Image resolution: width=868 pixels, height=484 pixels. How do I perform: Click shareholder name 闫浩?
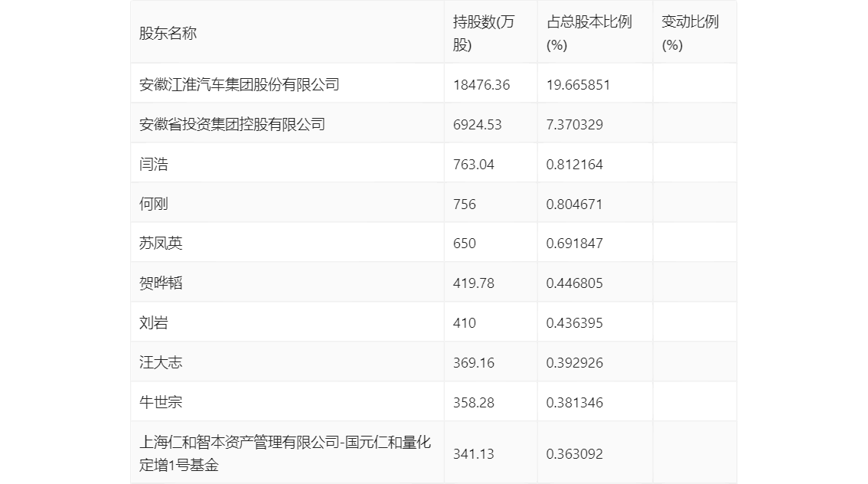[153, 165]
